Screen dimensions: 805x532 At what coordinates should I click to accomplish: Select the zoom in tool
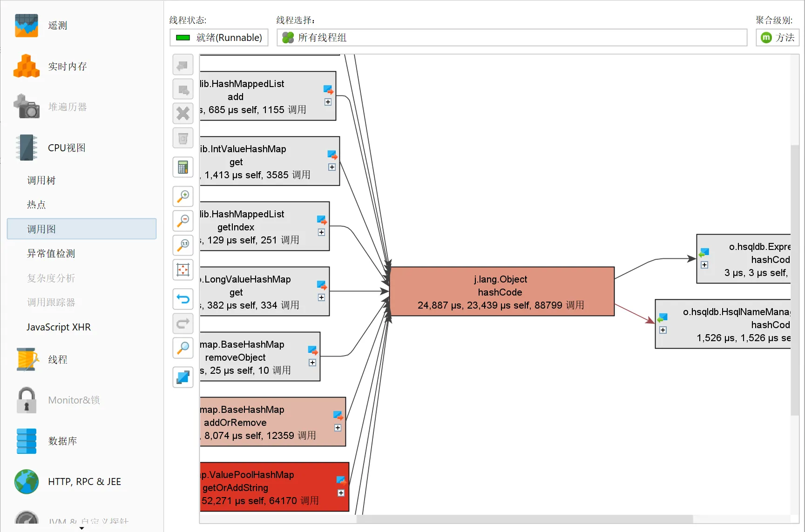click(183, 196)
